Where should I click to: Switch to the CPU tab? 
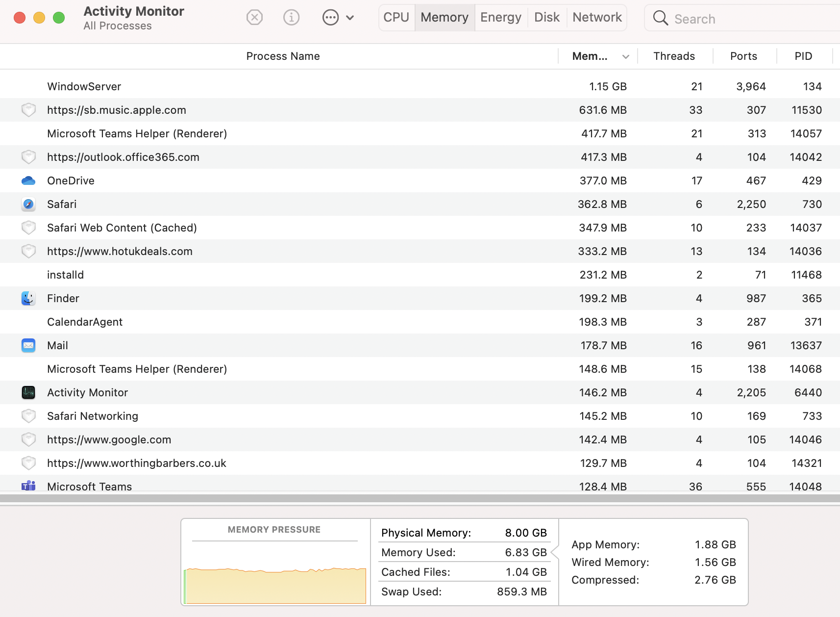click(x=396, y=18)
